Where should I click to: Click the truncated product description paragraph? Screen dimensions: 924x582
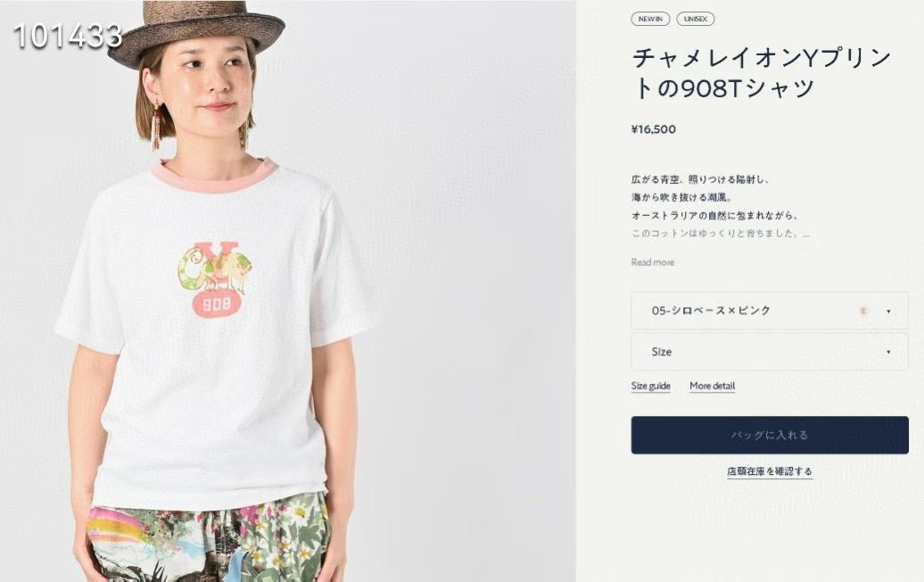click(720, 206)
